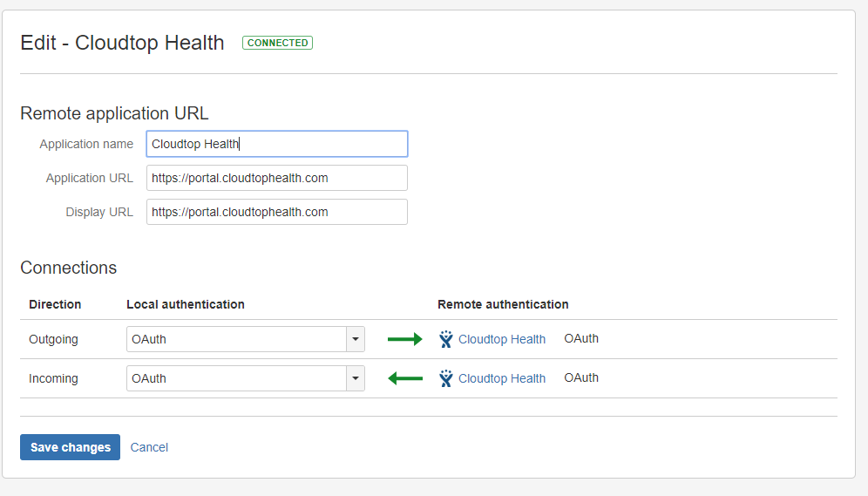The width and height of the screenshot is (868, 496).
Task: Click the green incoming direction arrow
Action: point(404,378)
